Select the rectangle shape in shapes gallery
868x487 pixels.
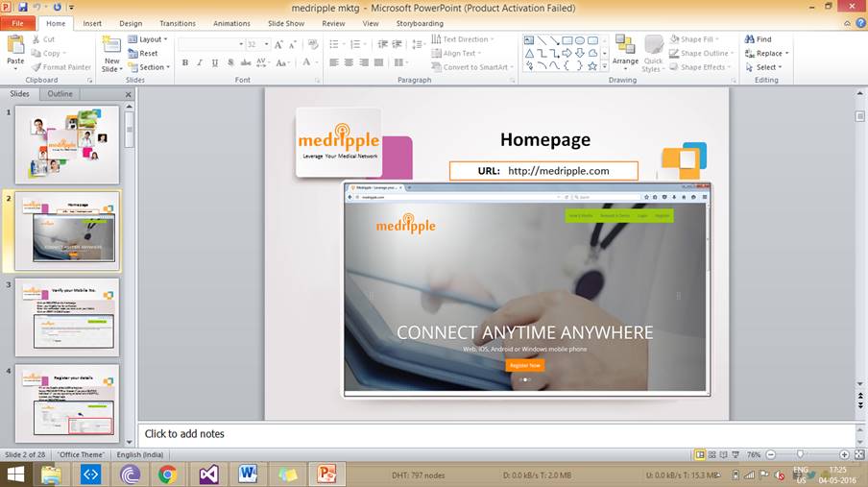[x=567, y=39]
